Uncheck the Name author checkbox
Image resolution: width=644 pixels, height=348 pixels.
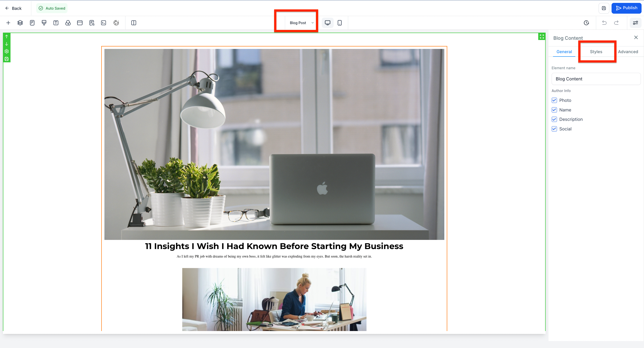click(x=554, y=110)
